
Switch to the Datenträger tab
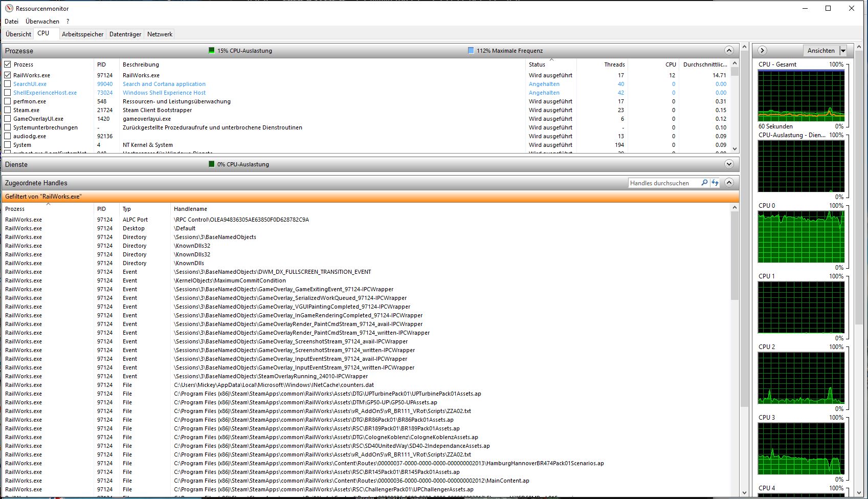coord(125,34)
